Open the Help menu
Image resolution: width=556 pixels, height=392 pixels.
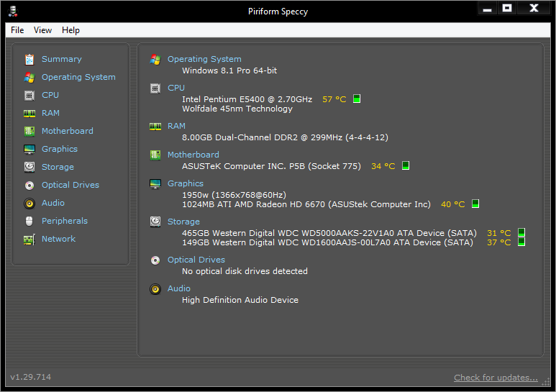point(70,30)
